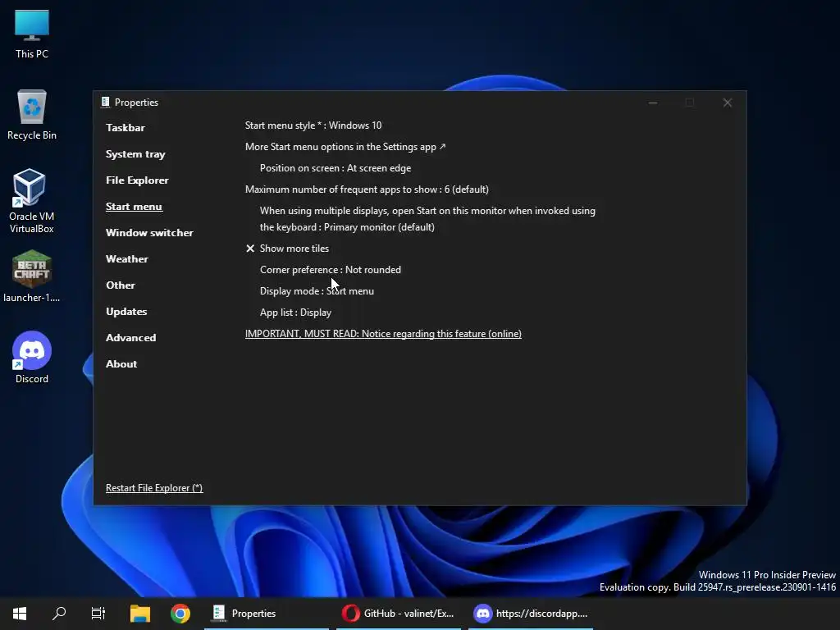Screen dimensions: 840x630
Task: Open File Explorer from the taskbar
Action: (x=139, y=614)
